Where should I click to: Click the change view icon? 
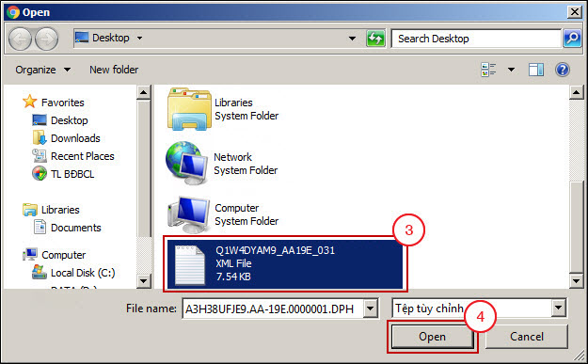tap(488, 70)
